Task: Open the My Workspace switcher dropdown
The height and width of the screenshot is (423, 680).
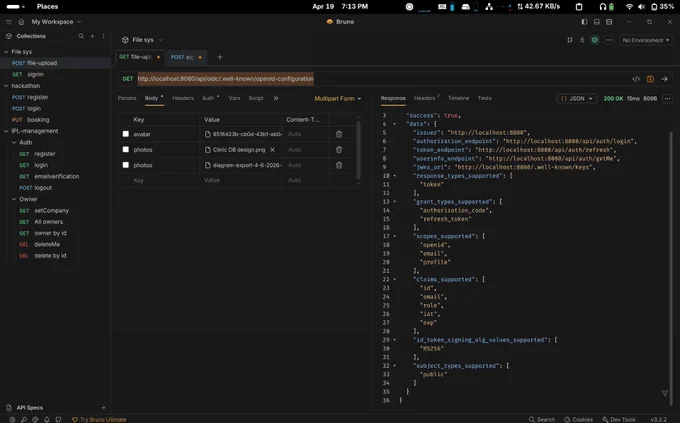Action: (x=56, y=22)
